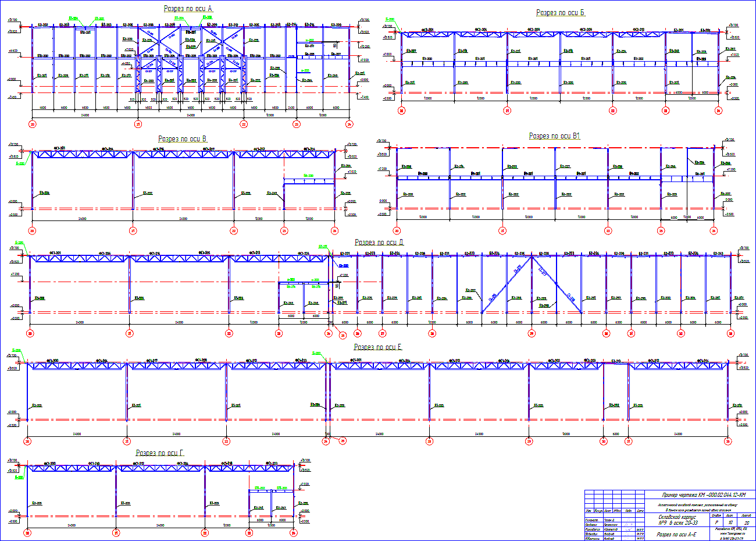The width and height of the screenshot is (756, 541).
Task: Select title block text "Пример чертежа КМ"
Action: [683, 495]
